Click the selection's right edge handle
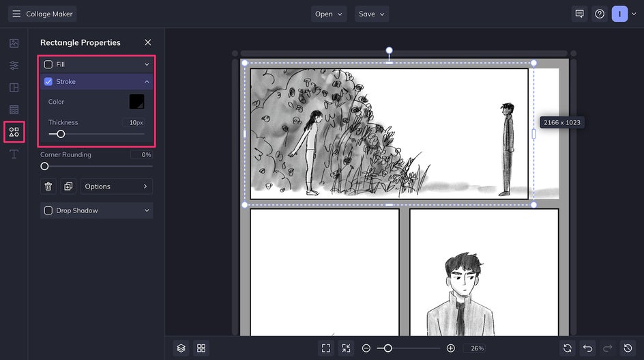This screenshot has width=644, height=360. (533, 134)
